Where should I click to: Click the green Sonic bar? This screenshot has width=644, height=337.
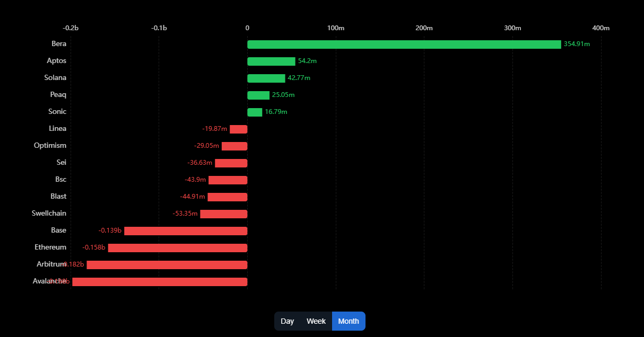point(255,112)
